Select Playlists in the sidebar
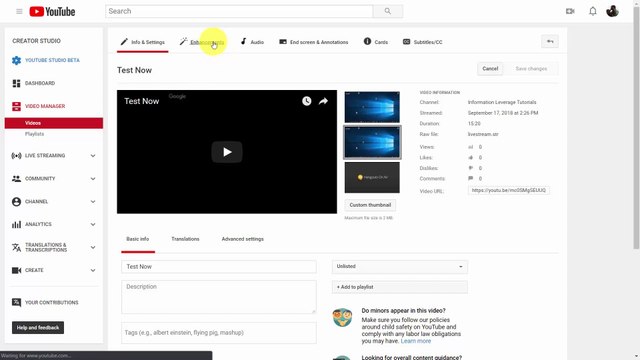640x360 pixels. coord(34,134)
